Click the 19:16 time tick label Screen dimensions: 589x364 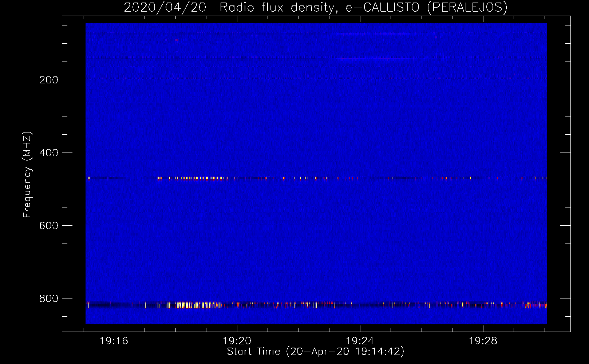(x=114, y=341)
